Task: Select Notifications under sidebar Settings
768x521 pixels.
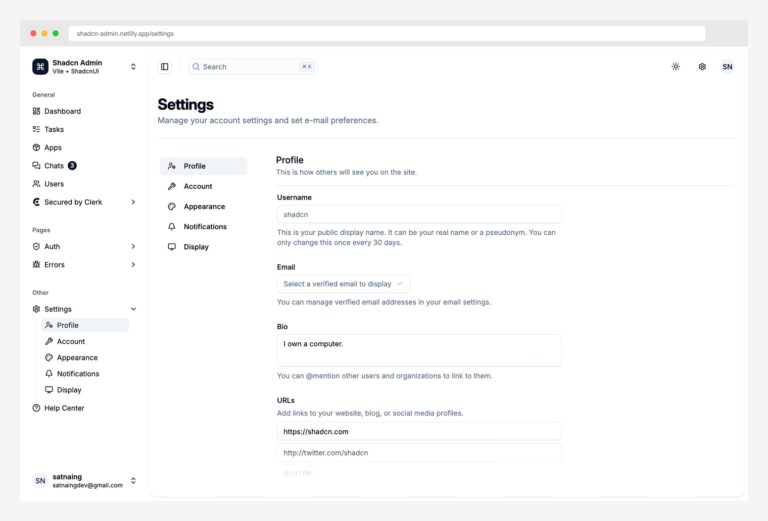Action: pyautogui.click(x=85, y=374)
